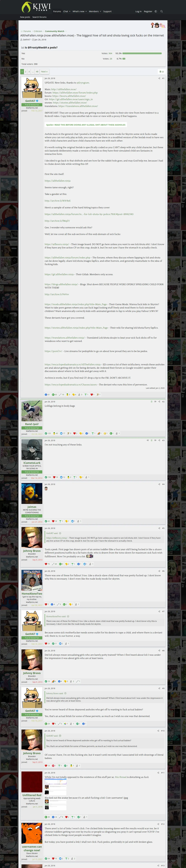Click the poll chart icon by poll title
The width and height of the screenshot is (186, 868).
23,47
